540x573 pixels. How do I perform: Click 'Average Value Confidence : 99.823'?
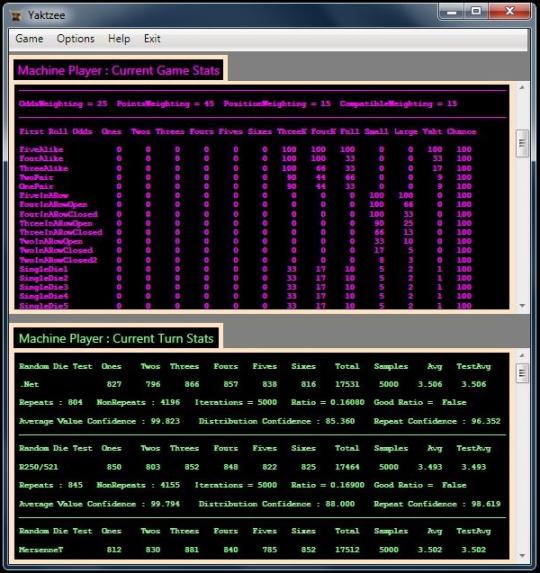(99, 421)
